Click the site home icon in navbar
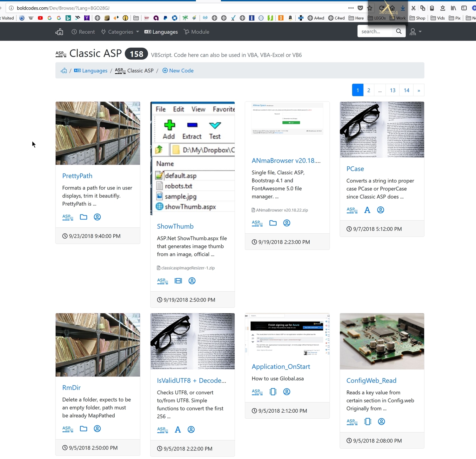The image size is (476, 459). pos(59,32)
